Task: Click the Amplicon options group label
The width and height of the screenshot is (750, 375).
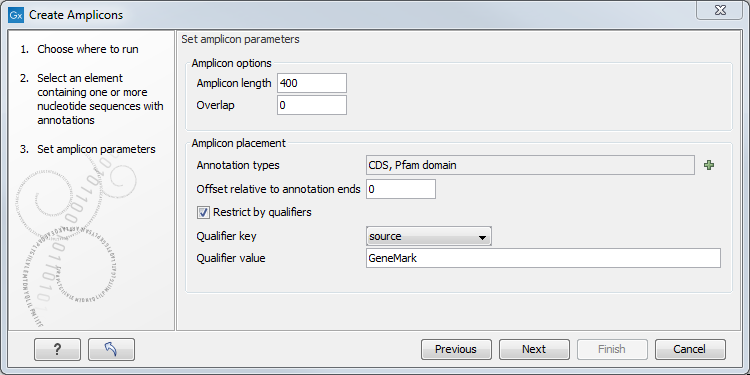Action: pos(232,63)
